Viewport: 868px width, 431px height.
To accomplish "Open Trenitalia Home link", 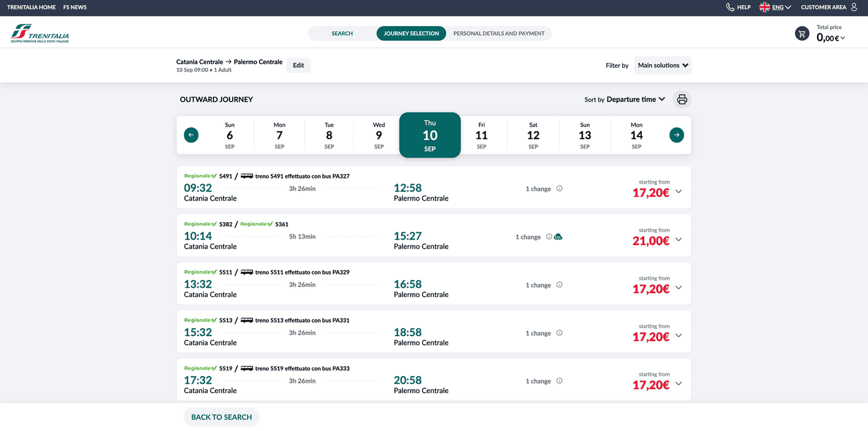I will (x=32, y=7).
